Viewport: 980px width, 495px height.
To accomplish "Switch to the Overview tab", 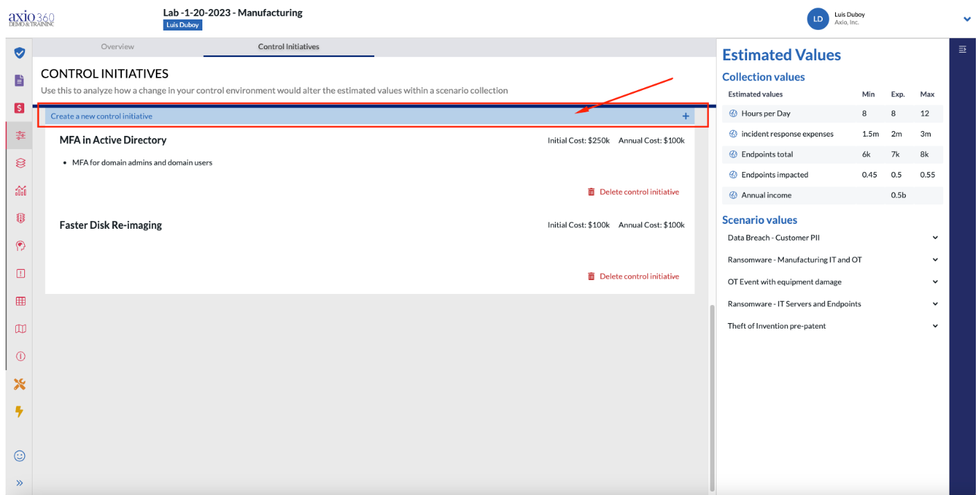I will [118, 46].
